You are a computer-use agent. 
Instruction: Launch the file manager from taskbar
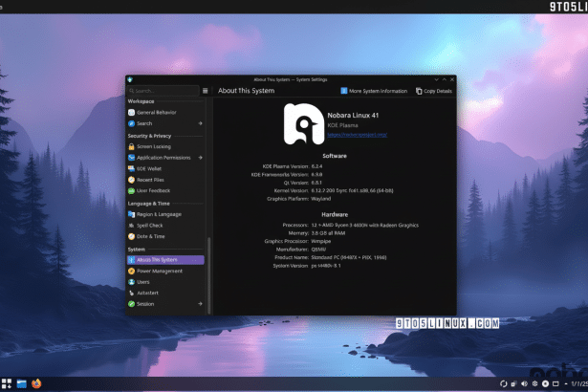pyautogui.click(x=22, y=383)
